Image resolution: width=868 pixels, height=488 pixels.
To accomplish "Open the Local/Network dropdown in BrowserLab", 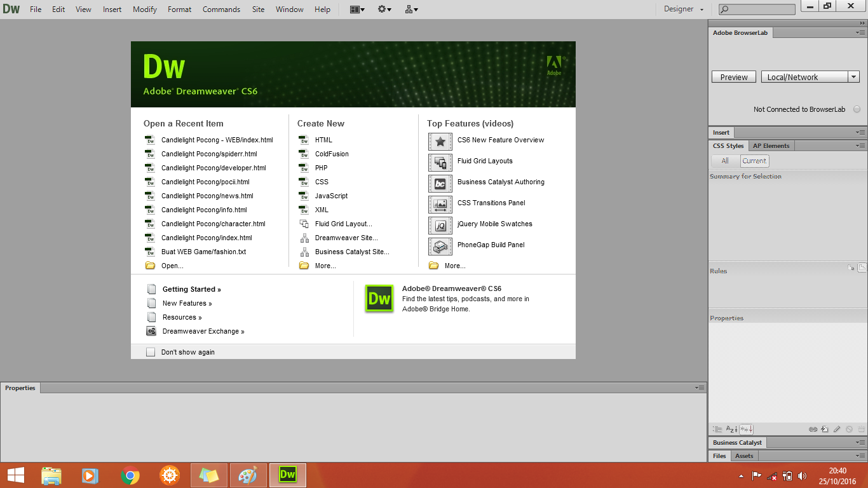I will pos(810,77).
